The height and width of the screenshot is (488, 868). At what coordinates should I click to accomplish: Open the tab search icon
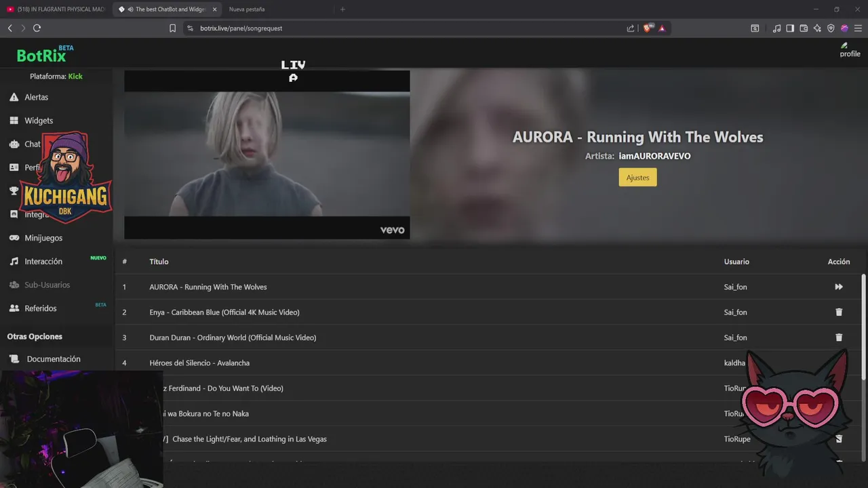click(x=755, y=28)
